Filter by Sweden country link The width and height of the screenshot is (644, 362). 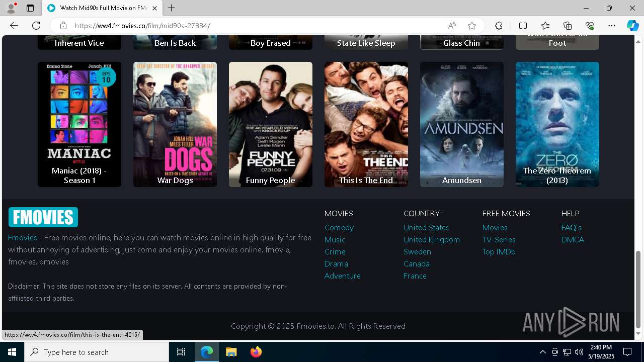coord(417,251)
